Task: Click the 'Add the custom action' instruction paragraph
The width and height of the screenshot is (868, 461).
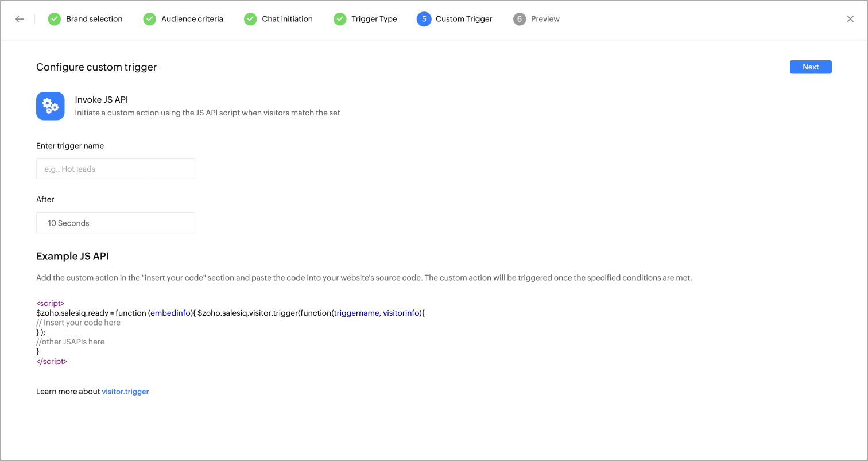Action: [x=364, y=278]
